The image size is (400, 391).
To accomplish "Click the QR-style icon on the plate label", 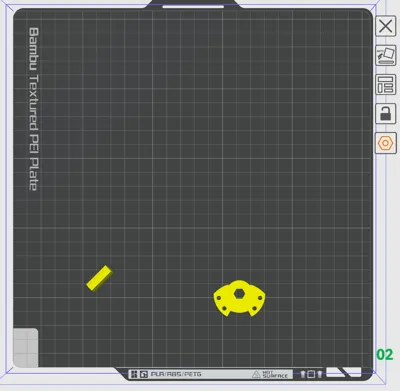I will pyautogui.click(x=134, y=374).
